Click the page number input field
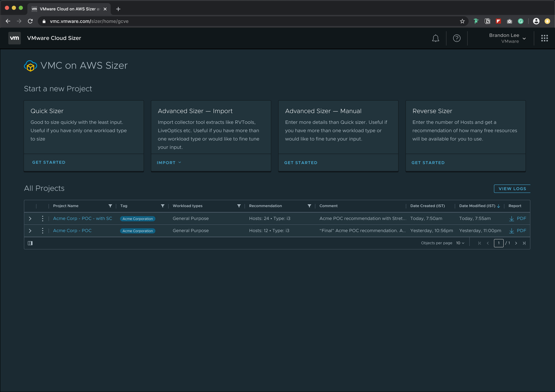Screen dimensions: 555x392 click(498, 243)
